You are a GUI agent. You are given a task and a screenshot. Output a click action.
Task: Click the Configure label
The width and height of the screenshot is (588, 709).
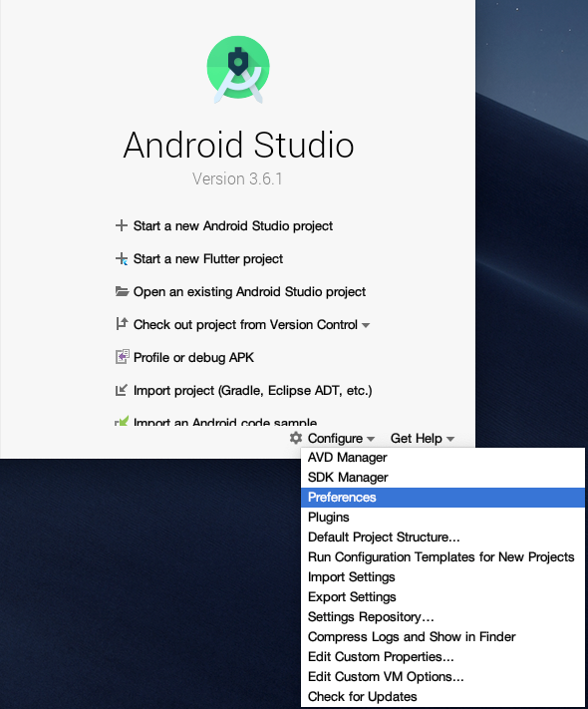tap(335, 438)
